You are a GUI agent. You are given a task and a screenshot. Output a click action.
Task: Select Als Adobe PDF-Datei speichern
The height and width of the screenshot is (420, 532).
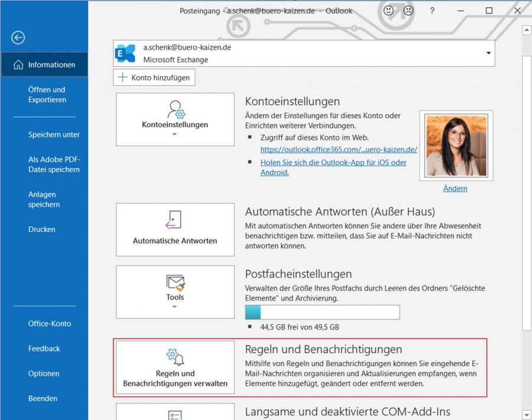54,164
